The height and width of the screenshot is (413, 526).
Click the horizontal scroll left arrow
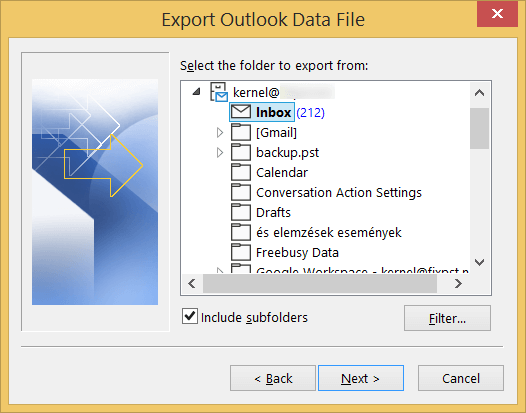192,283
